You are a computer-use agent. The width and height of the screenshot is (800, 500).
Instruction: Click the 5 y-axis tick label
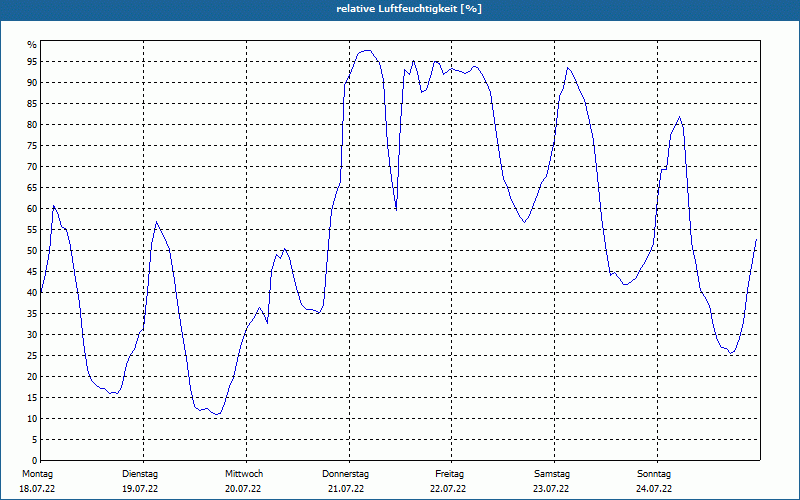[x=35, y=440]
